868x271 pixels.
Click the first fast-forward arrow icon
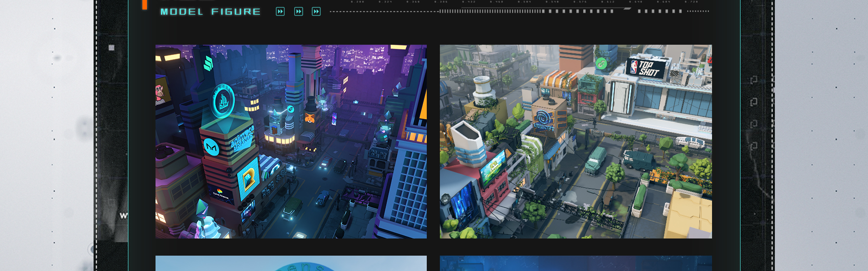(x=280, y=12)
